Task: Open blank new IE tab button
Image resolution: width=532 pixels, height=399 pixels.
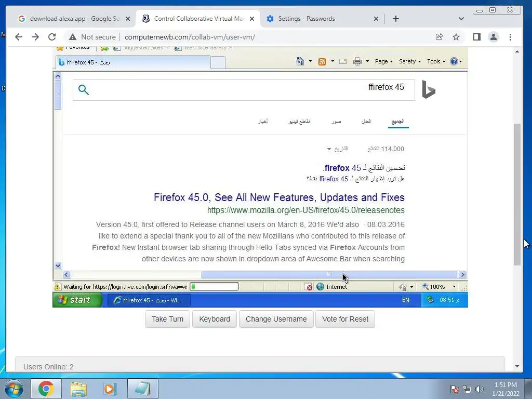Action: point(218,63)
